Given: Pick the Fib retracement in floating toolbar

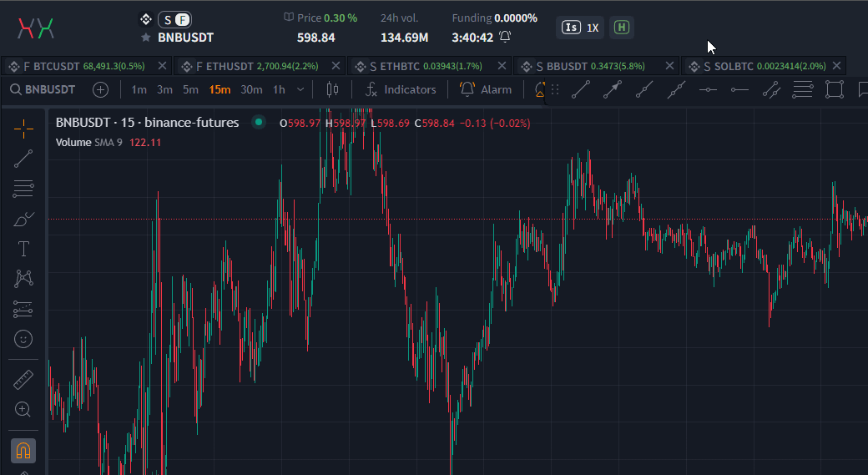Looking at the screenshot, I should pos(803,89).
